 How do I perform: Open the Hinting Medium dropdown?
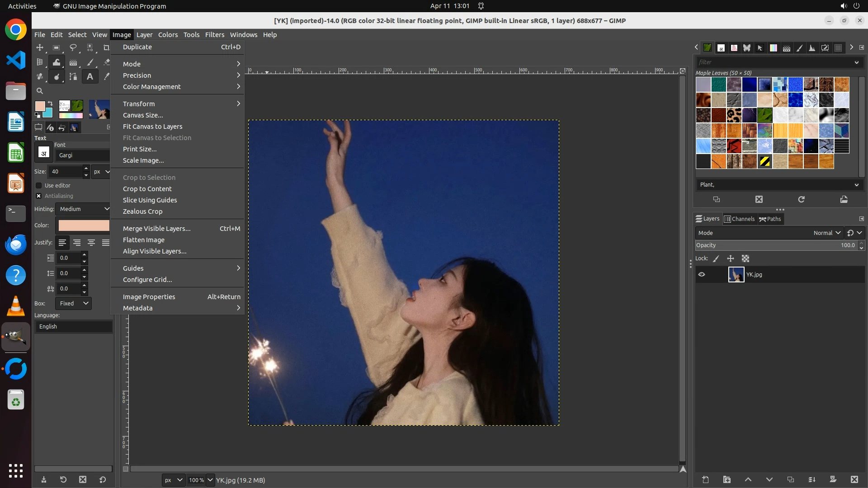tap(83, 209)
